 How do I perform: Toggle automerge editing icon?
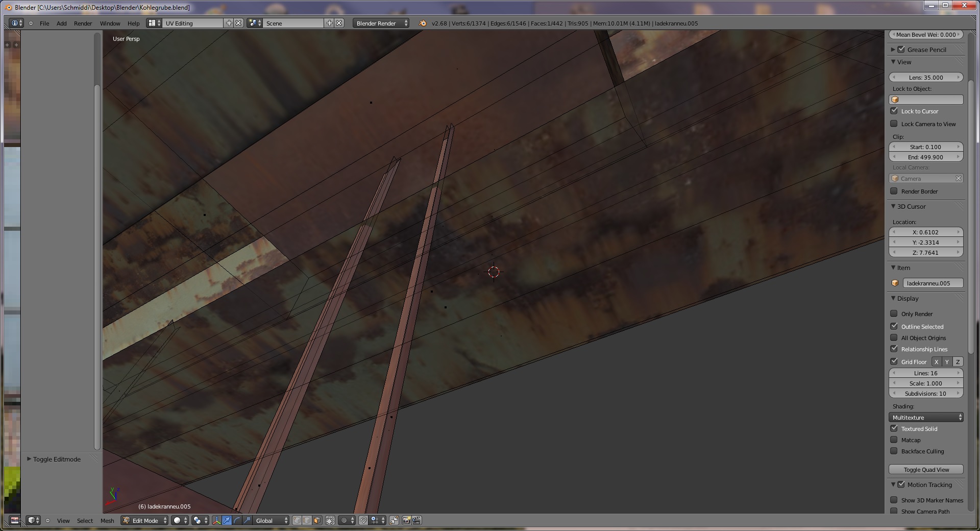pyautogui.click(x=394, y=520)
